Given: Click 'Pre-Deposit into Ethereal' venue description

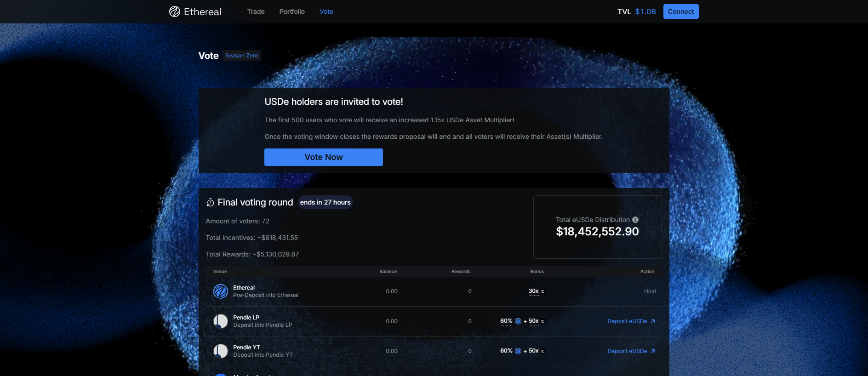Looking at the screenshot, I should [266, 295].
